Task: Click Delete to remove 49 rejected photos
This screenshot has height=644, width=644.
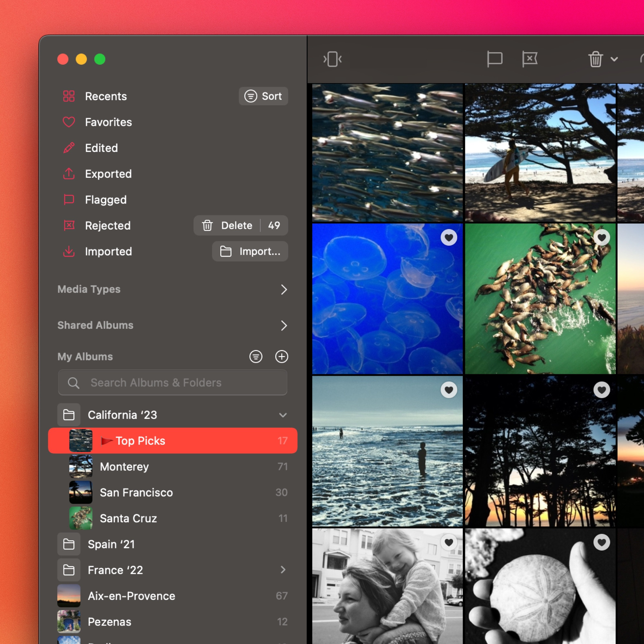Action: coord(235,225)
